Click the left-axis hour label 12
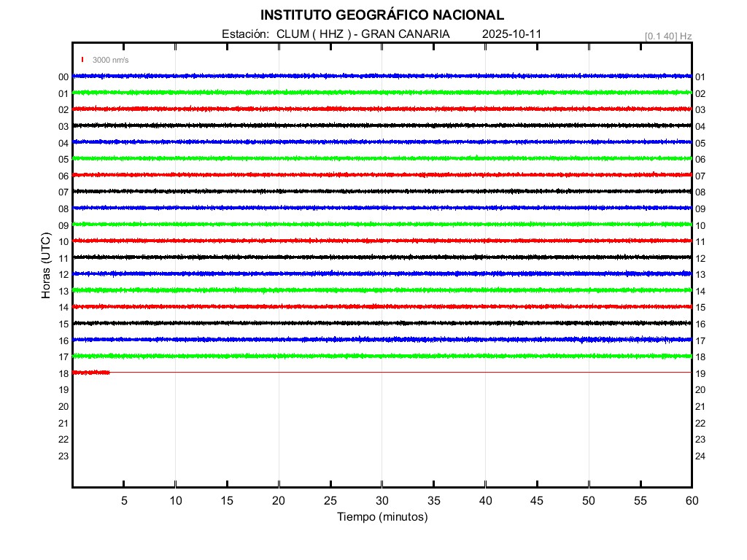 point(63,275)
